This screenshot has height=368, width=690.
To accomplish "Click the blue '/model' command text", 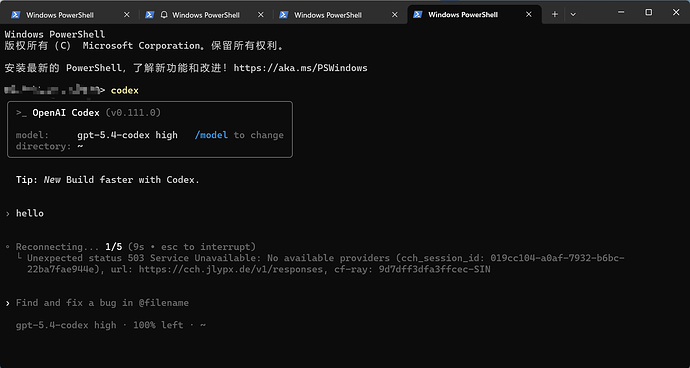I will point(211,135).
